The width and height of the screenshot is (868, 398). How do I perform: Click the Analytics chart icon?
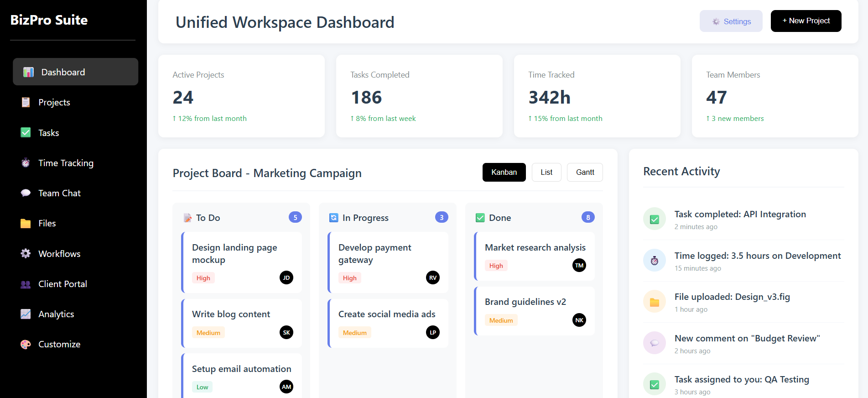[x=26, y=314]
